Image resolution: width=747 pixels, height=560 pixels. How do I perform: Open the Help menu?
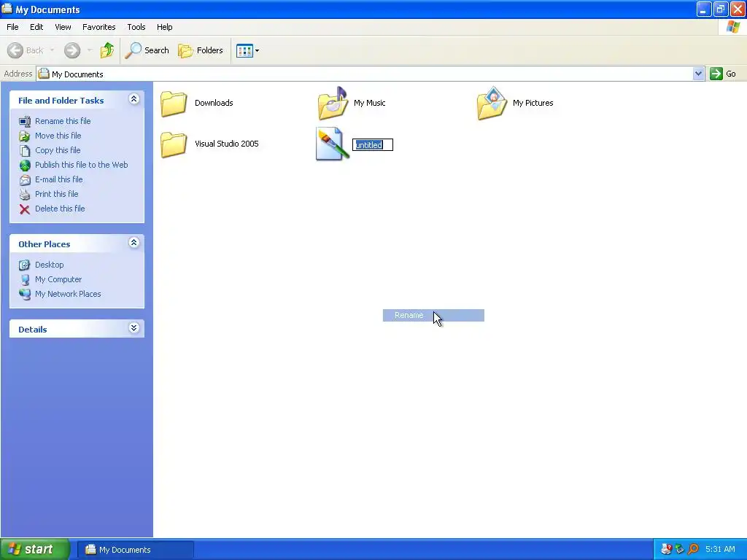tap(164, 27)
